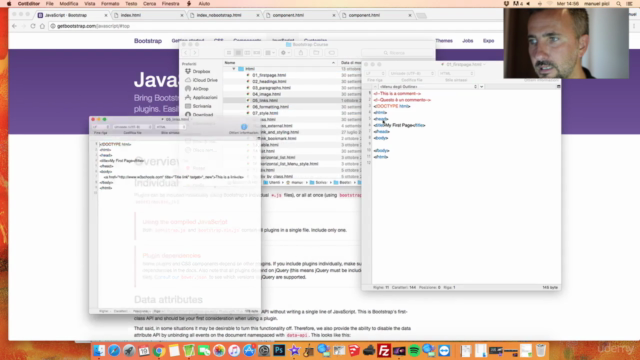Open the script menu icon in menu bar
640x360 pixels.
tap(189, 4)
